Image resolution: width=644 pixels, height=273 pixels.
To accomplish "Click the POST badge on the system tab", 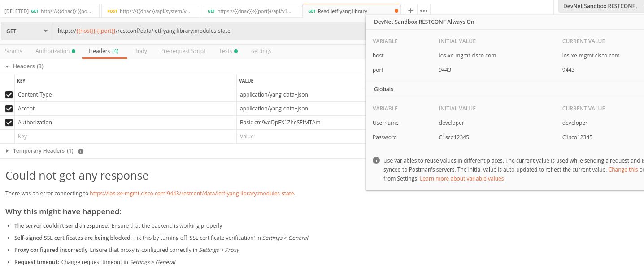I will [113, 10].
